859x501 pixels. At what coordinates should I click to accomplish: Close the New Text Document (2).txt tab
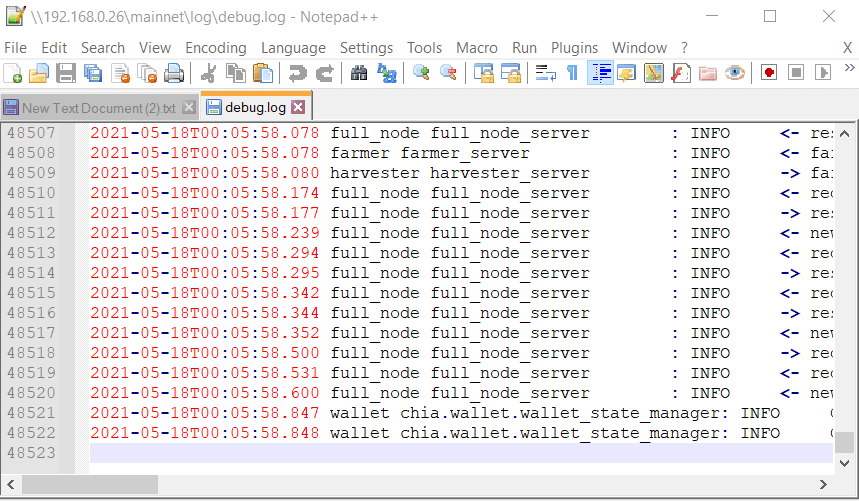pos(188,107)
